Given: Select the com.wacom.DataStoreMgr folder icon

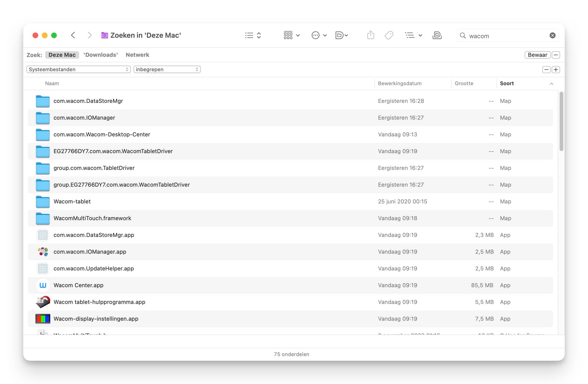Looking at the screenshot, I should tap(43, 101).
